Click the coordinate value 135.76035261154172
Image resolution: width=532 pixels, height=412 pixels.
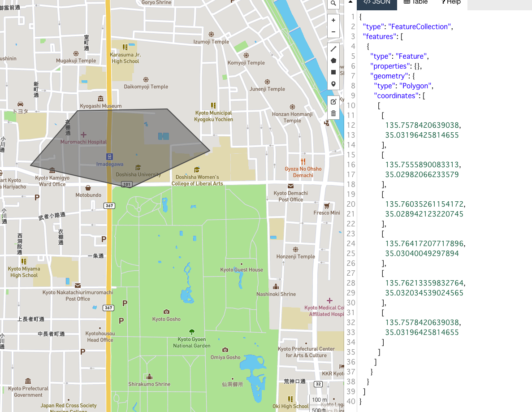coord(424,204)
